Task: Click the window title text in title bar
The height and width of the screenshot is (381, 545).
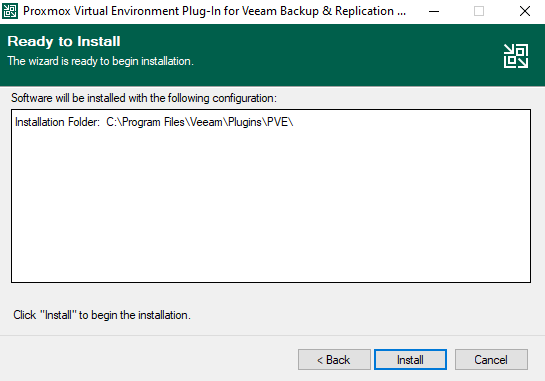Action: (x=214, y=11)
